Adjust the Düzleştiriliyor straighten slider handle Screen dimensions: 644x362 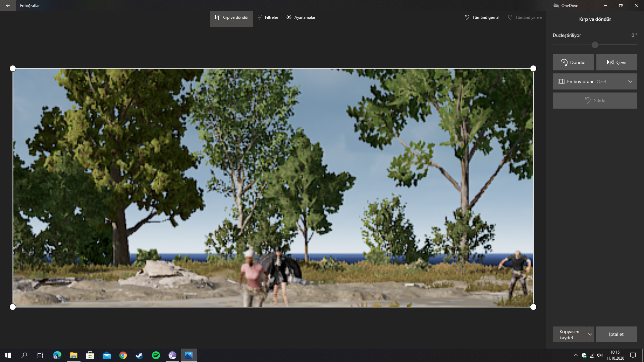pos(595,45)
